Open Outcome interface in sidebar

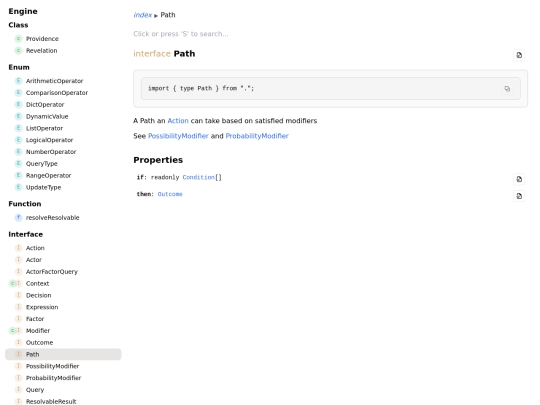(40, 342)
